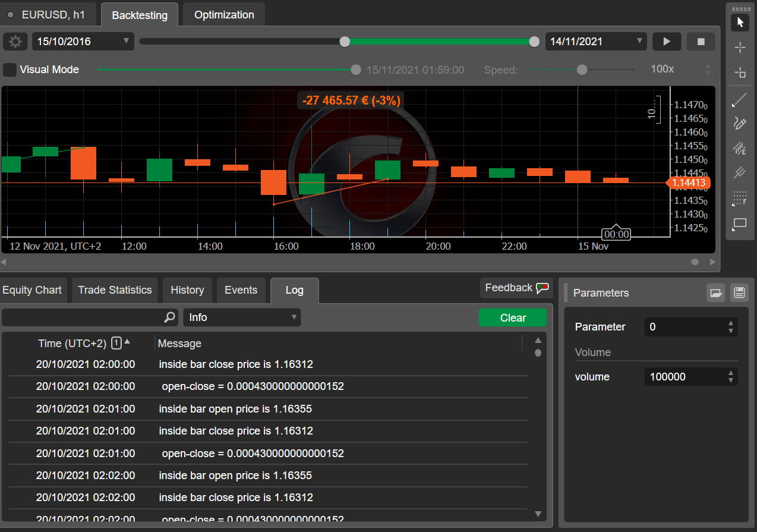This screenshot has height=532, width=757.
Task: Start the backtest with the play button
Action: point(667,42)
